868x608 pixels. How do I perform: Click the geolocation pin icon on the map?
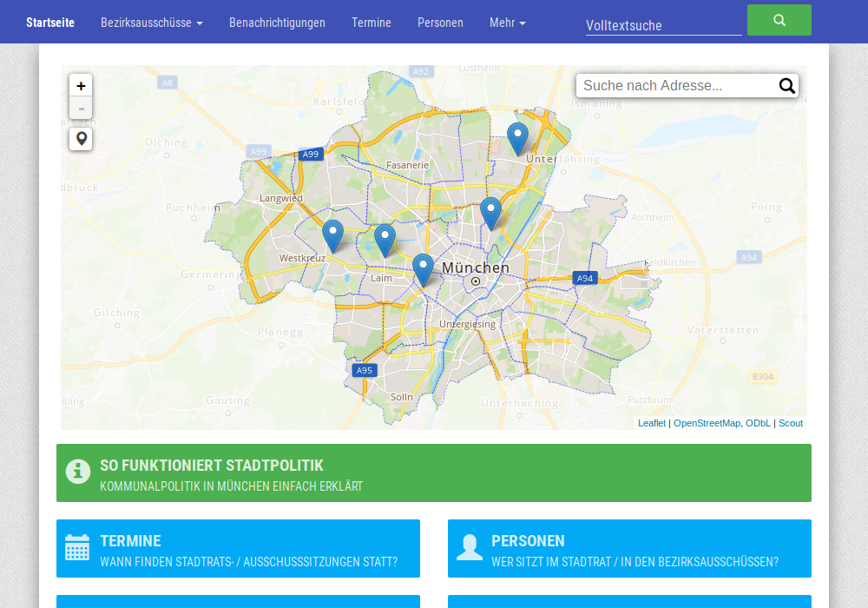coord(80,139)
